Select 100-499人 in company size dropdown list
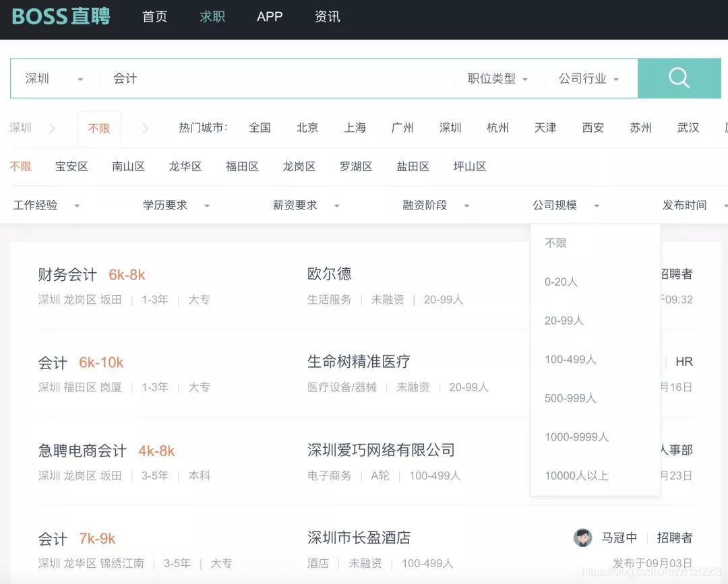Image resolution: width=728 pixels, height=584 pixels. click(x=570, y=359)
